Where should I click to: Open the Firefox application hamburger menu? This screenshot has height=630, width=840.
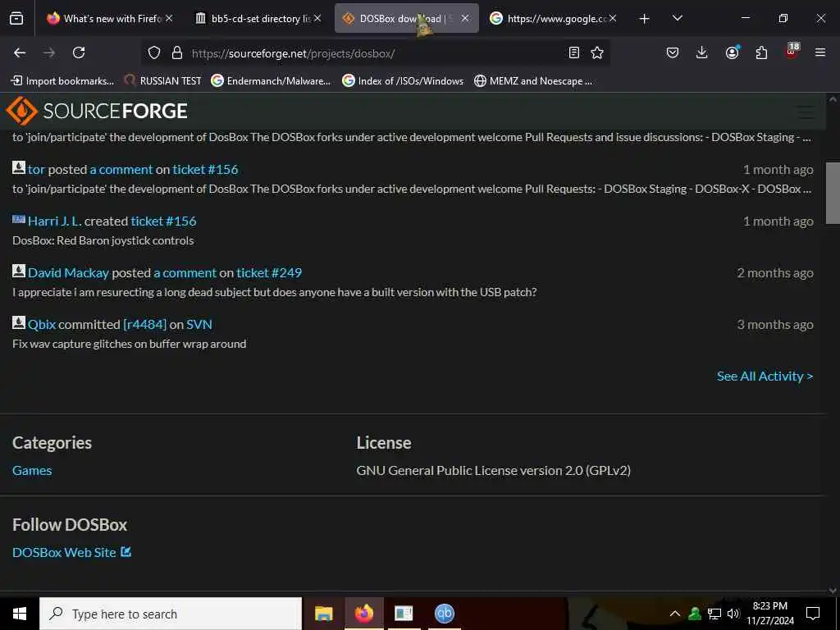[820, 52]
